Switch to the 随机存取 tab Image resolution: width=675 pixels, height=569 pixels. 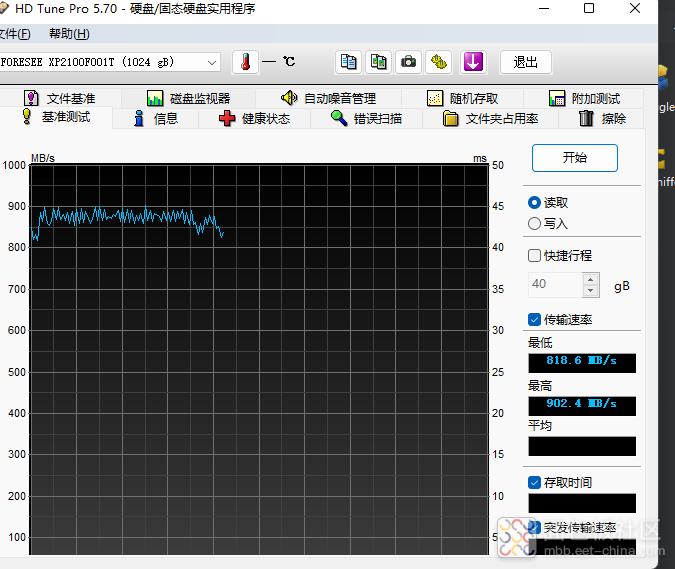(463, 99)
